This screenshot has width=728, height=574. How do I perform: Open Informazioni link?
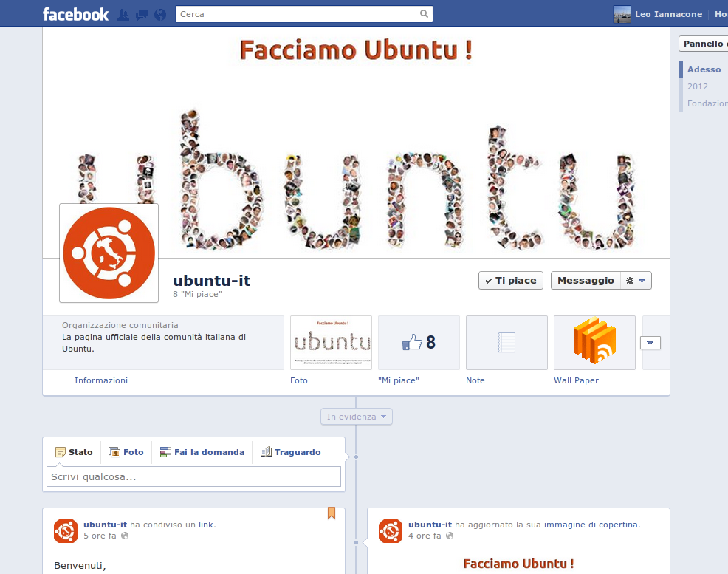click(x=100, y=380)
